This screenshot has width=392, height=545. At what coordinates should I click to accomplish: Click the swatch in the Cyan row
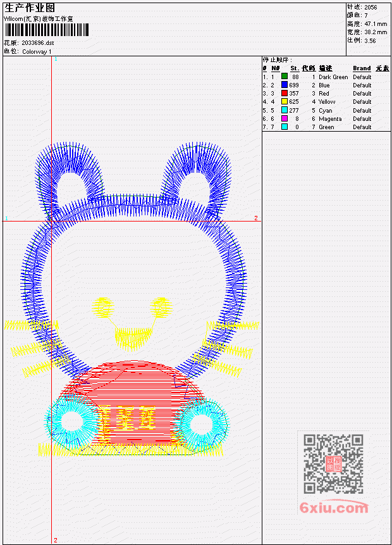click(x=285, y=110)
